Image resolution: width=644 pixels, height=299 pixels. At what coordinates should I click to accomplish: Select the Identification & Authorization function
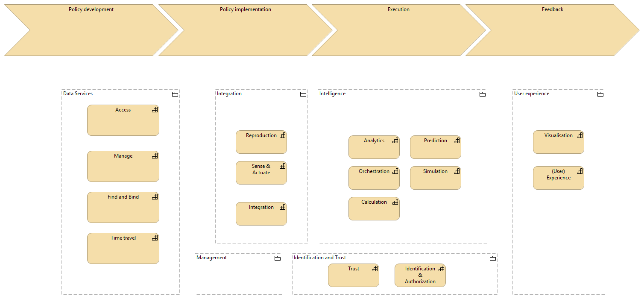pyautogui.click(x=420, y=275)
